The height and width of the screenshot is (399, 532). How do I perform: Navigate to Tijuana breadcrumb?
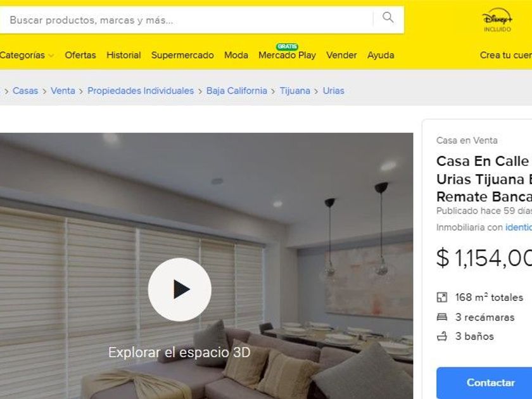pos(295,91)
